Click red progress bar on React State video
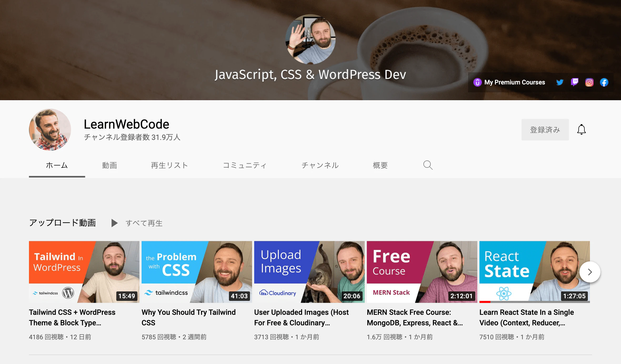Viewport: 621px width, 364px height. (x=485, y=302)
